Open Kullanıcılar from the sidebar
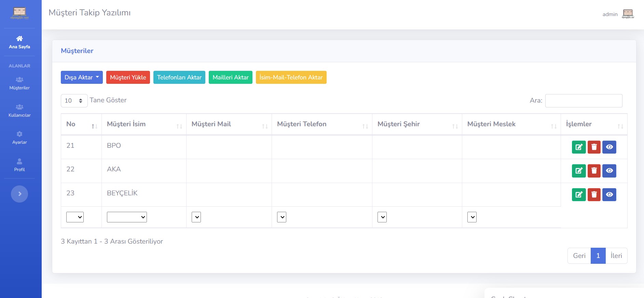The height and width of the screenshot is (298, 644). pos(19,110)
